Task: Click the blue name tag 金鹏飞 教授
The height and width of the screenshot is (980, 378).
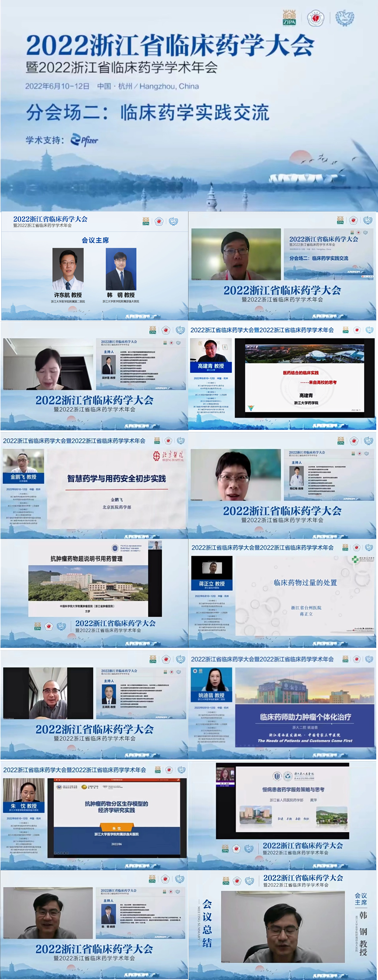Action: coord(24,477)
